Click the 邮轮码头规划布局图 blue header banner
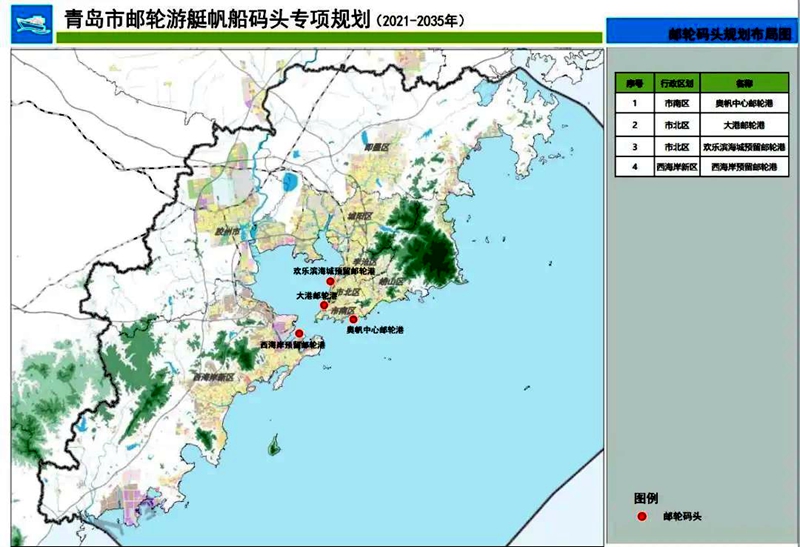The width and height of the screenshot is (800, 547). [x=701, y=33]
